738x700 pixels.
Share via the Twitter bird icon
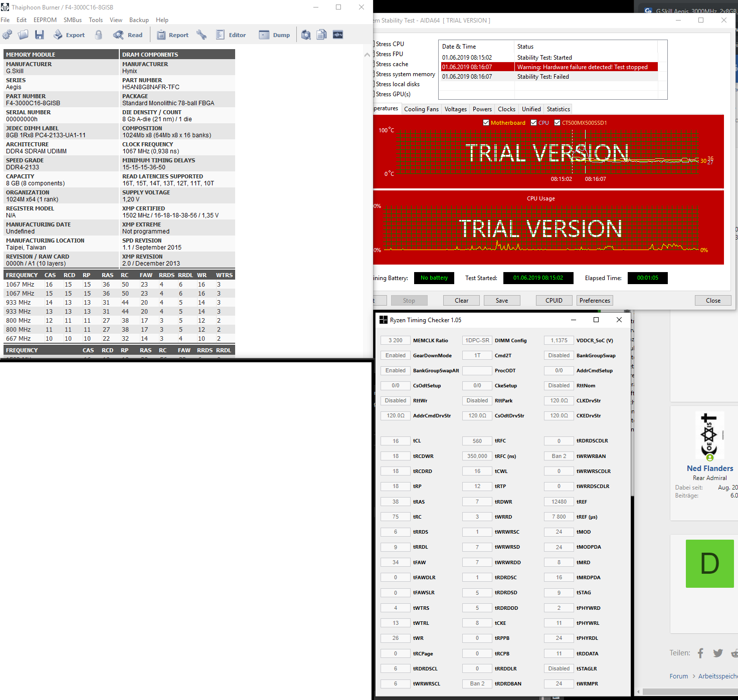pos(718,653)
